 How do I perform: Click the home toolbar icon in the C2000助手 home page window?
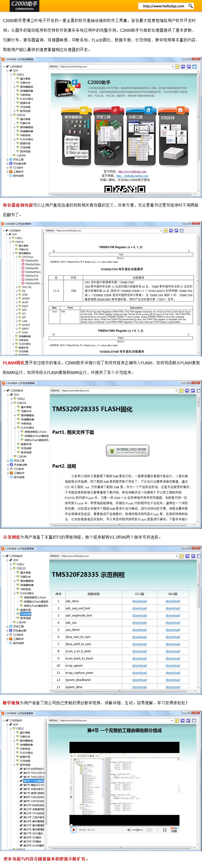coord(194,67)
